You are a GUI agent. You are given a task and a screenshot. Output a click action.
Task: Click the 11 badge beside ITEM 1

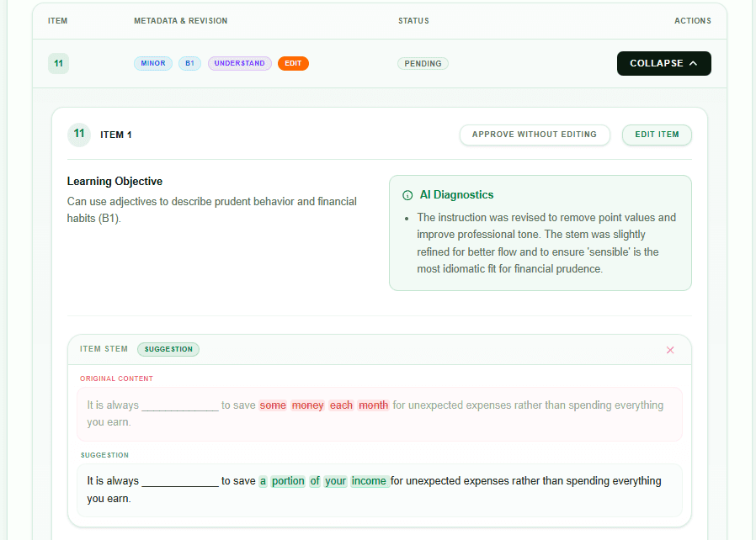[78, 135]
